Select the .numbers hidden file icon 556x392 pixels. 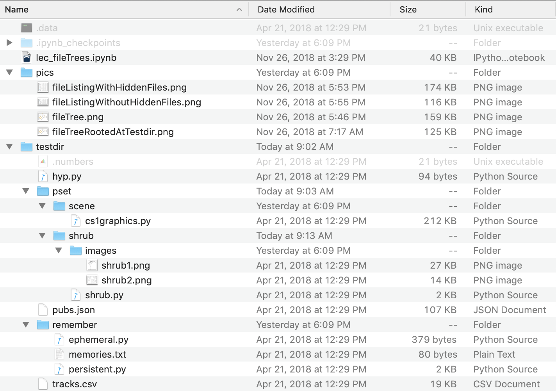(x=43, y=162)
